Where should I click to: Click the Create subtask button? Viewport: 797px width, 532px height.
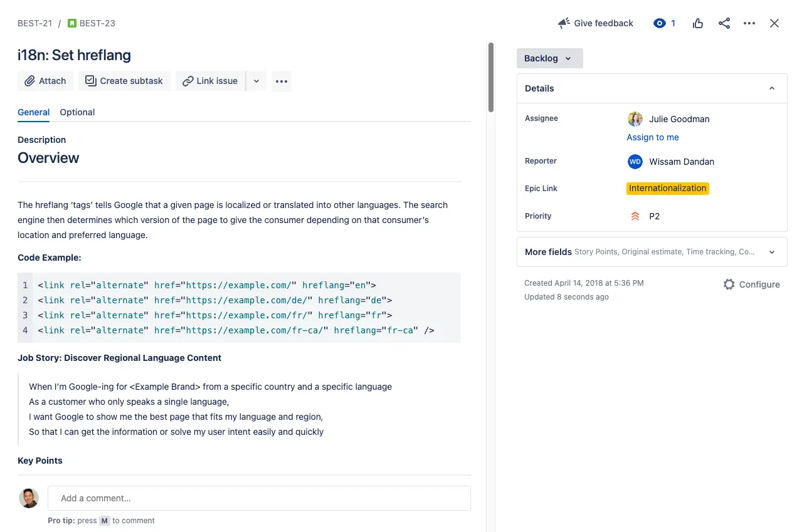[124, 81]
